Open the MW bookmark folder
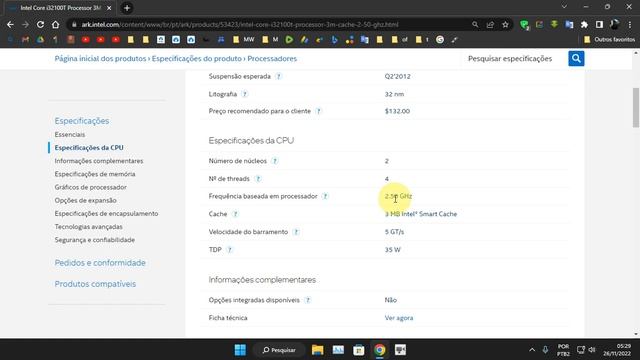The height and width of the screenshot is (360, 640). (244, 40)
